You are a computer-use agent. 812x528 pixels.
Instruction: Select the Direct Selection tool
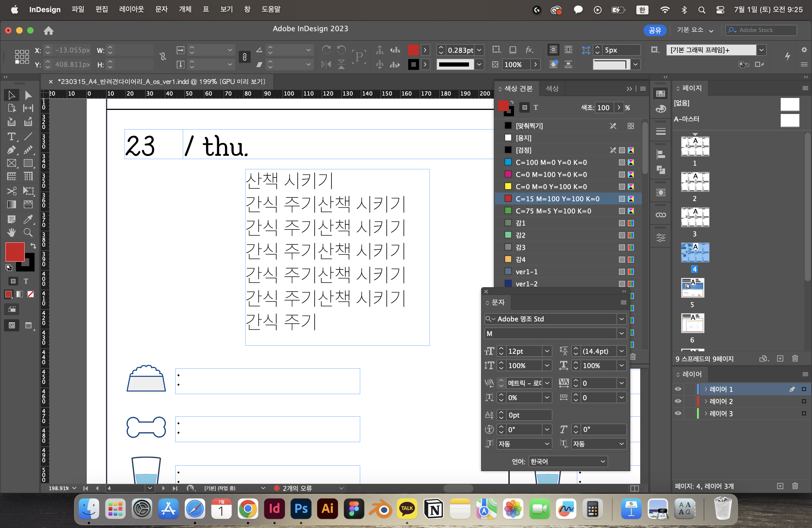click(28, 95)
